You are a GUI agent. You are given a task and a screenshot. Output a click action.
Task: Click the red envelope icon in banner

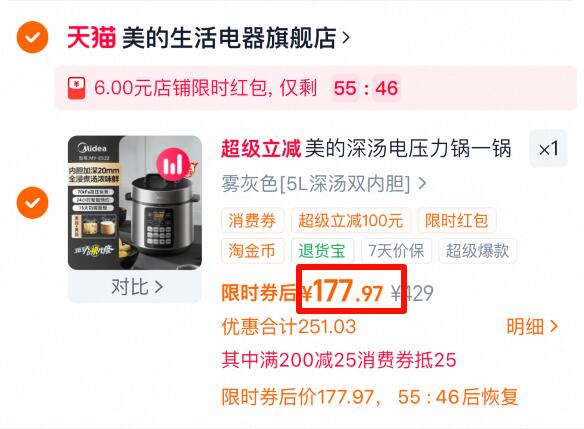76,88
